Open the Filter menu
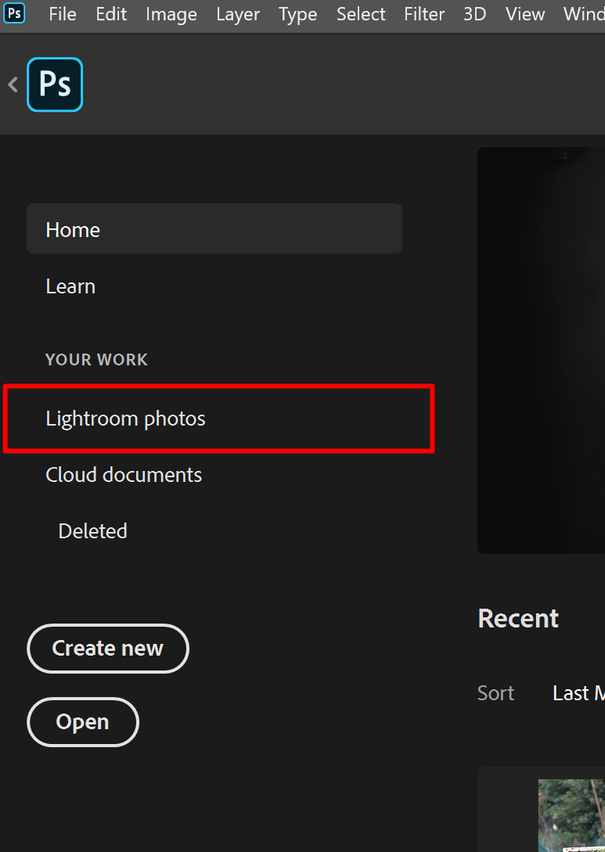This screenshot has width=605, height=852. tap(424, 14)
